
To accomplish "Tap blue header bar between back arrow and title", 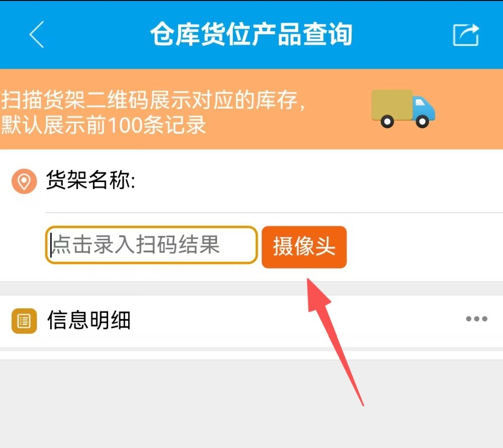I will (x=96, y=35).
